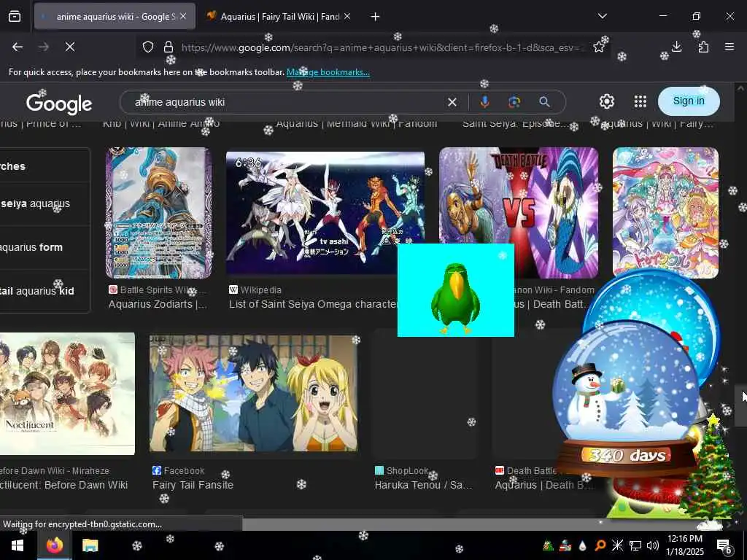The image size is (747, 560).
Task: Go to the Google logo homepage
Action: coord(59,104)
